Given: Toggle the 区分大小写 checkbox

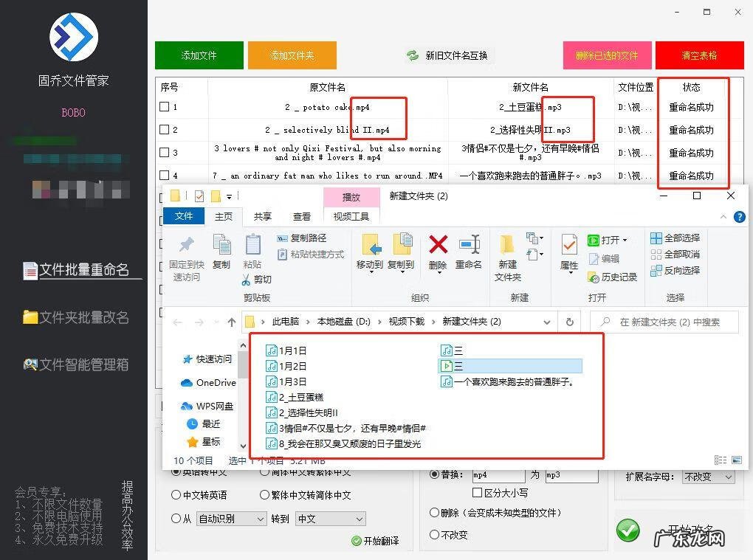Looking at the screenshot, I should pyautogui.click(x=477, y=493).
